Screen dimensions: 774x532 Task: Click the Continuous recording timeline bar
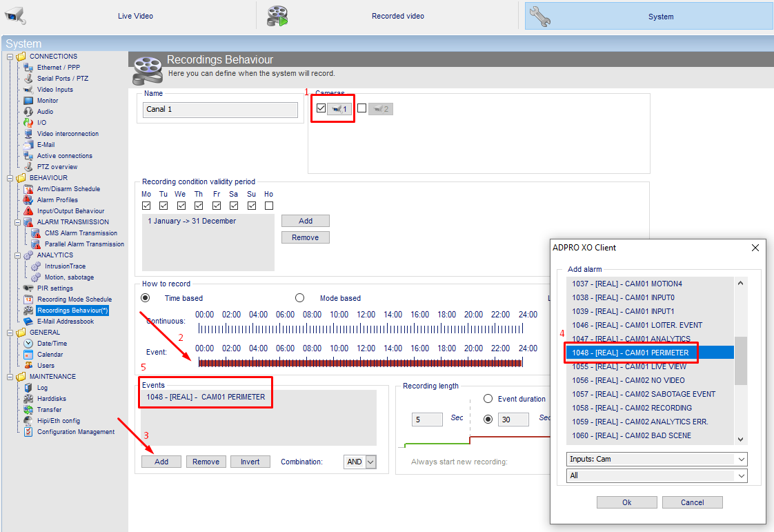[361, 328]
